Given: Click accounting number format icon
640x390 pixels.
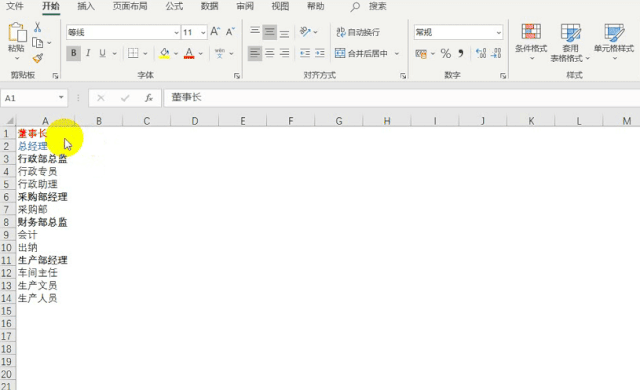Looking at the screenshot, I should click(x=421, y=53).
